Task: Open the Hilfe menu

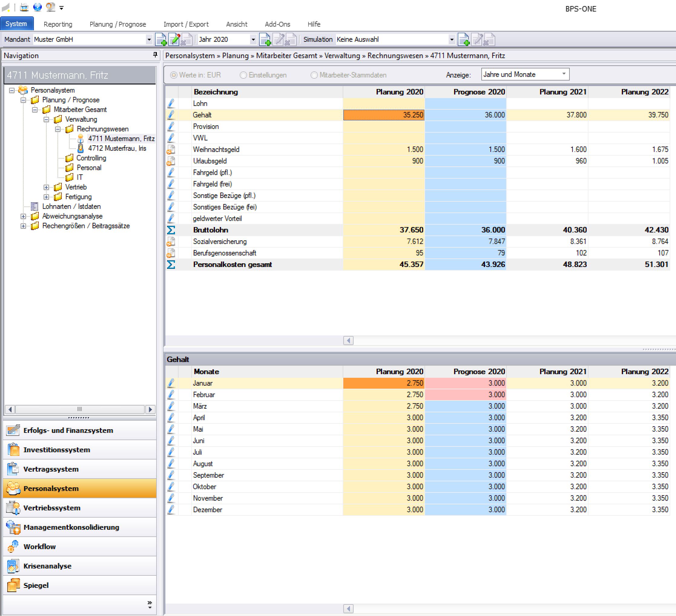Action: point(314,24)
